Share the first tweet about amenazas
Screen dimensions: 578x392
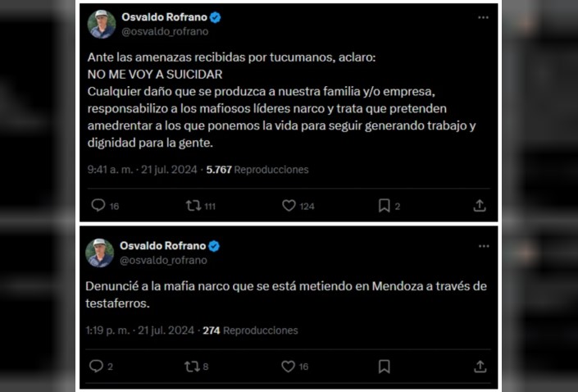(480, 206)
